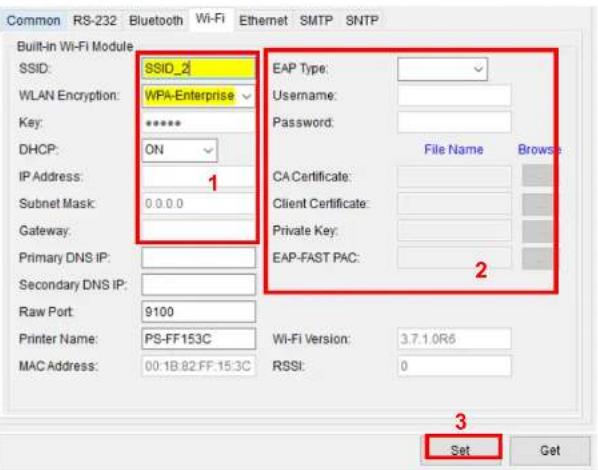
Task: Open the DHCP ON dropdown
Action: 179,150
